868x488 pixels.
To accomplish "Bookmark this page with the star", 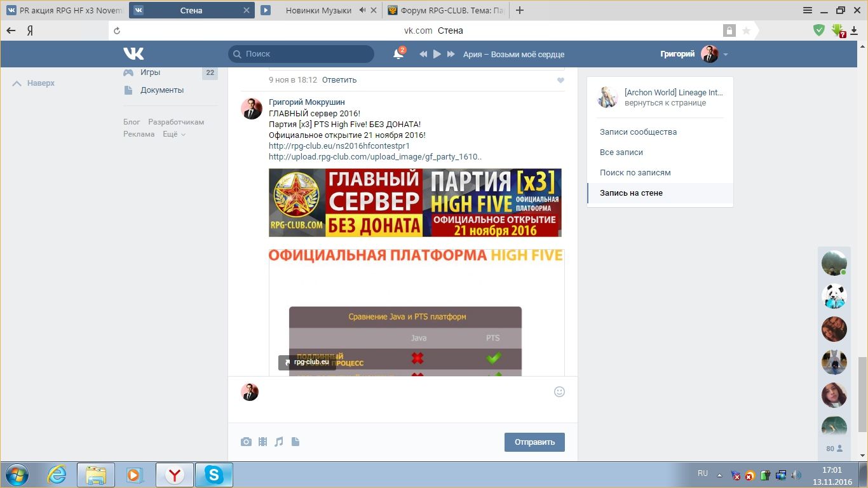I will [746, 30].
